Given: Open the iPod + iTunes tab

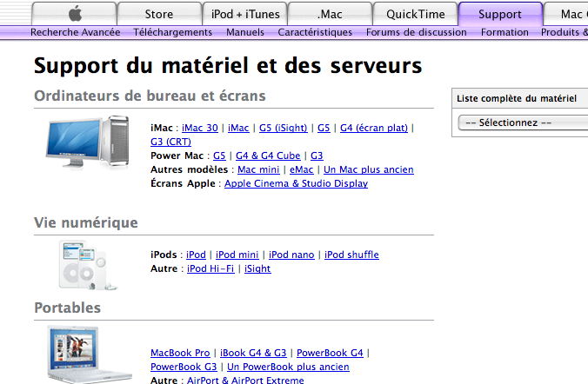Looking at the screenshot, I should click(245, 14).
